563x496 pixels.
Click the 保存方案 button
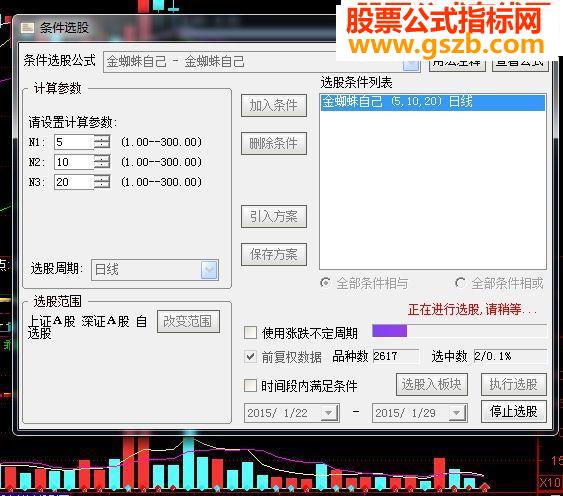click(x=274, y=254)
